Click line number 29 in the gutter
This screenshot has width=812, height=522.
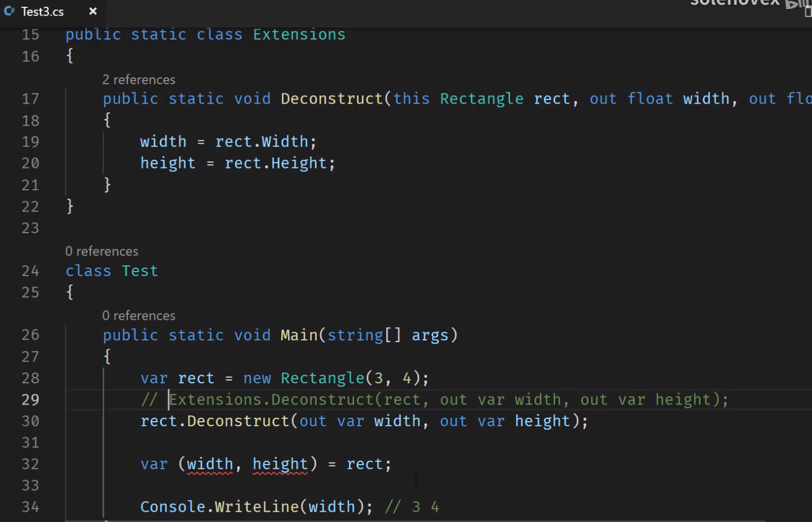(30, 399)
